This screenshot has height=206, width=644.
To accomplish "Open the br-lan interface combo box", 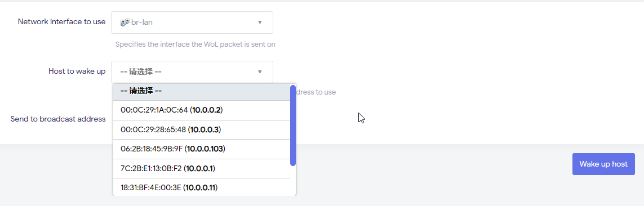I will click(192, 23).
